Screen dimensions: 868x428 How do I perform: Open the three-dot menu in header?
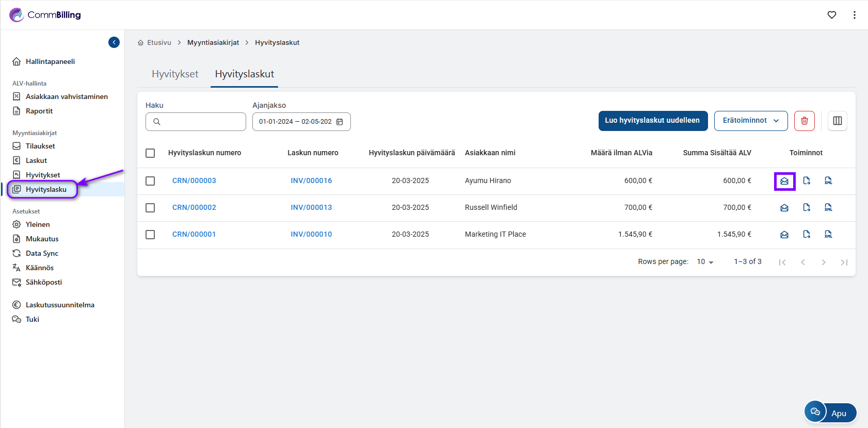tap(854, 15)
